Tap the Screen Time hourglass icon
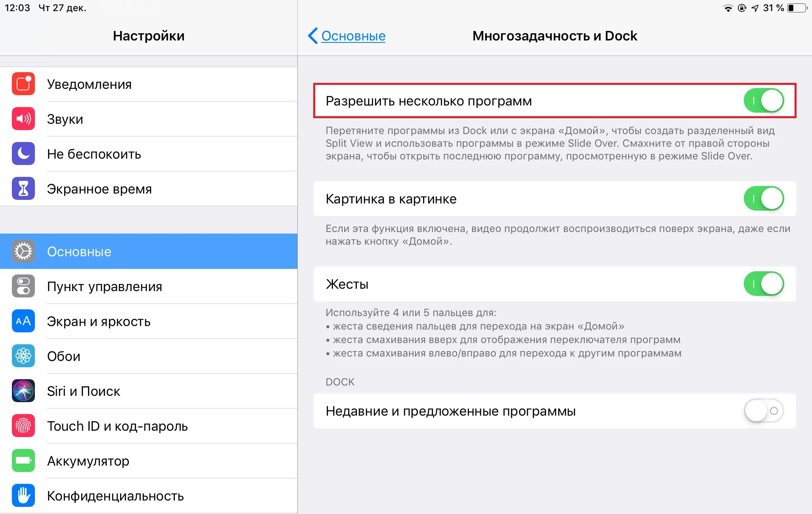The image size is (812, 514). pyautogui.click(x=23, y=188)
